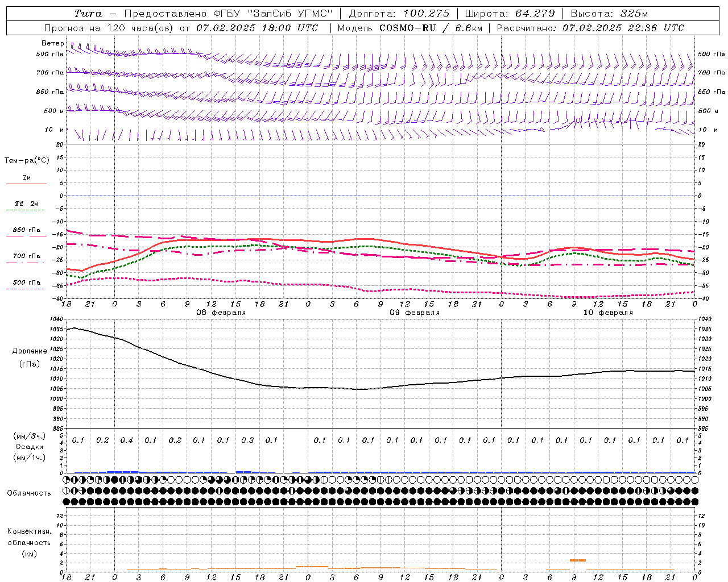Image resolution: width=728 pixels, height=582 pixels.
Task: Select the "Широта: 64.279" header field
Action: 510,14
